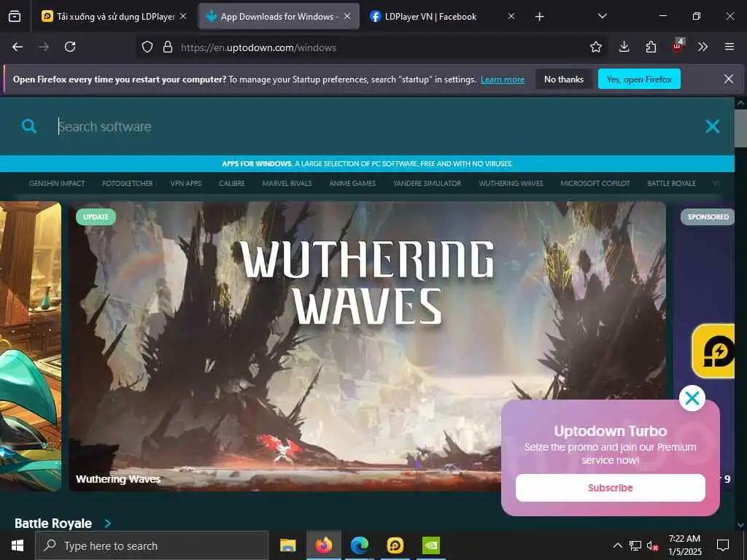Close the LDPlayer VN Facebook tab

click(x=511, y=16)
